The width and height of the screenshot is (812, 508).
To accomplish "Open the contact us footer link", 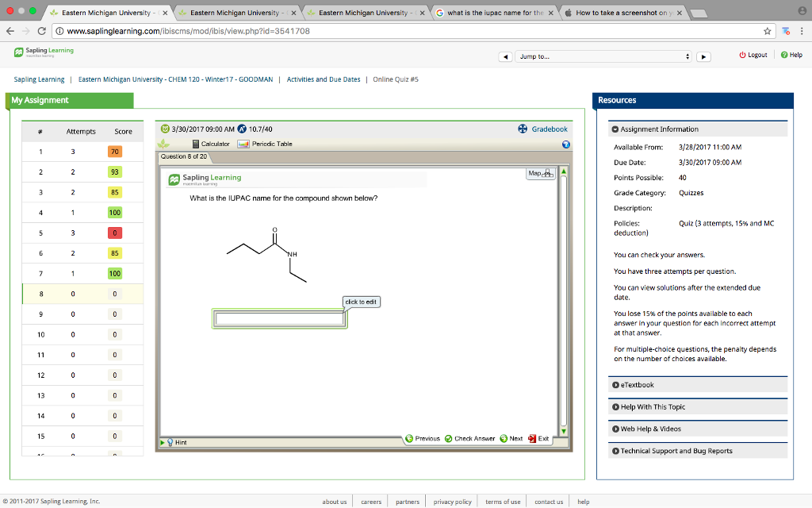I will [549, 502].
